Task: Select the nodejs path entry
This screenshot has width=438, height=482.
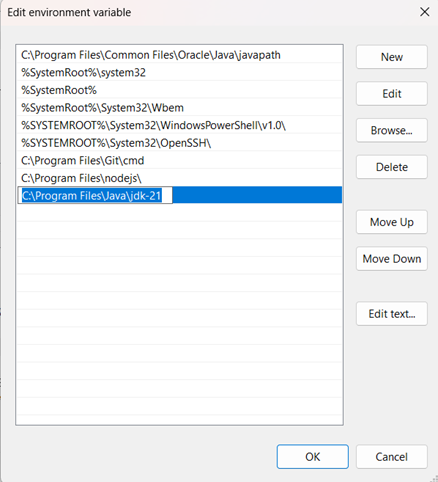Action: click(x=180, y=178)
